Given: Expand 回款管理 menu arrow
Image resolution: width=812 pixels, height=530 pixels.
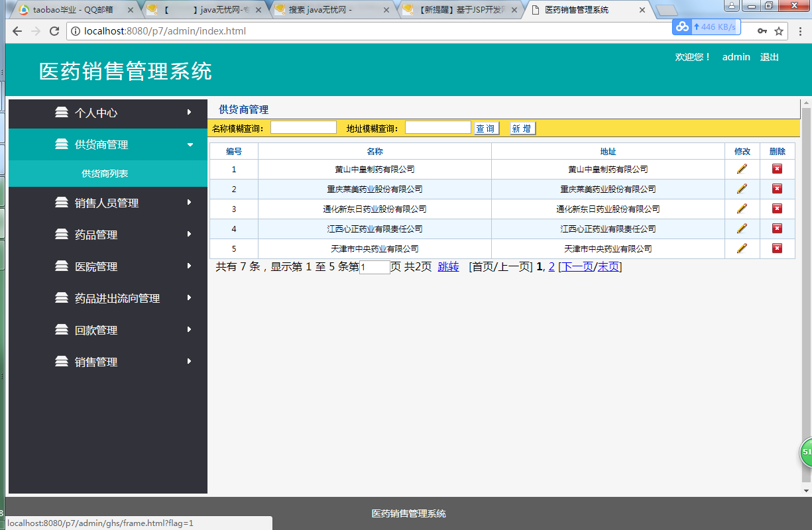Looking at the screenshot, I should [x=190, y=329].
